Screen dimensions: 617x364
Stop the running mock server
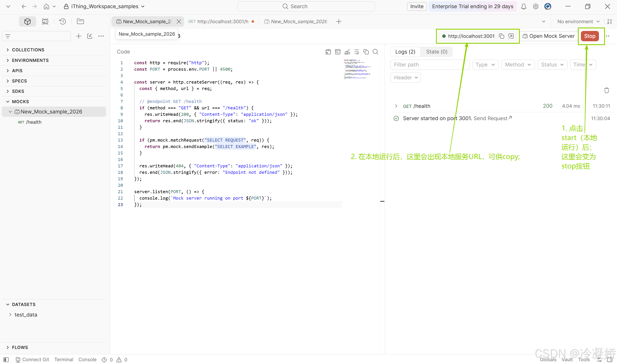589,36
